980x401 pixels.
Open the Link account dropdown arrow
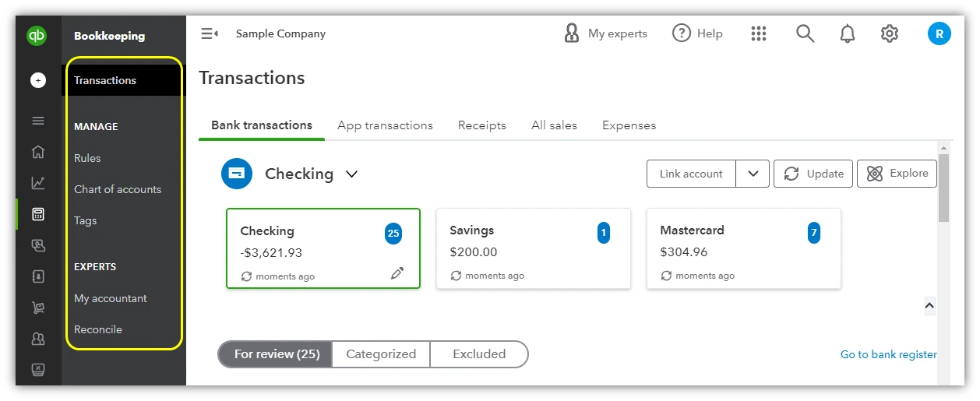pos(753,174)
